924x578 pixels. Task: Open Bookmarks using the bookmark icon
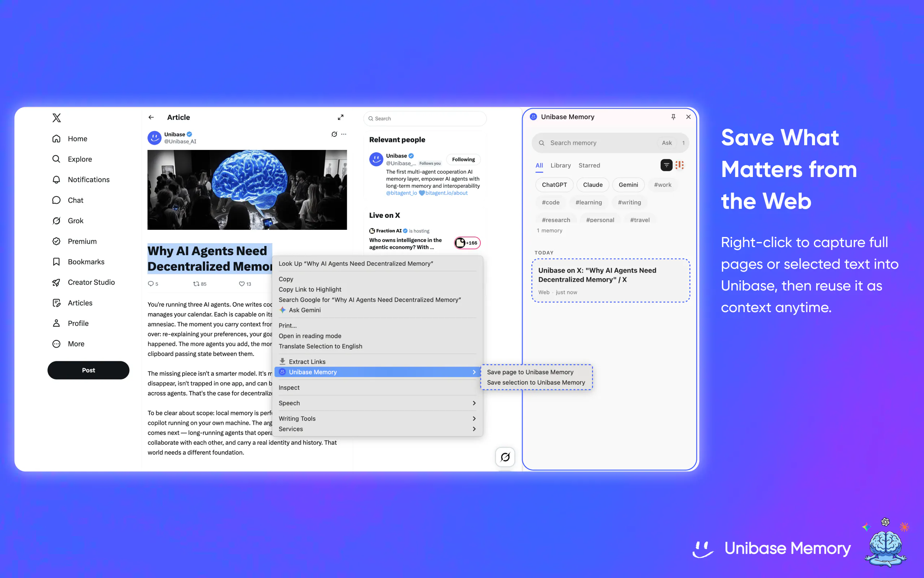click(x=56, y=262)
